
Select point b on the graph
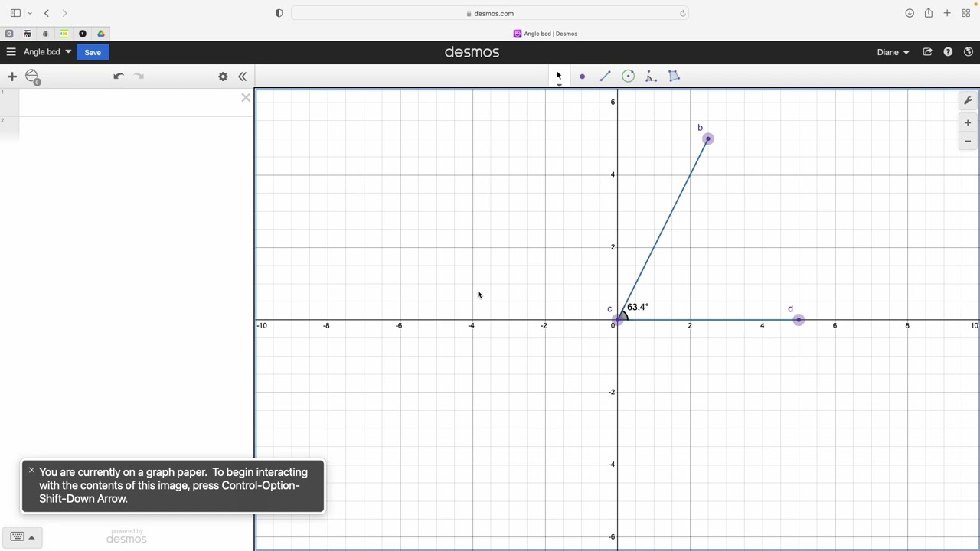point(708,139)
